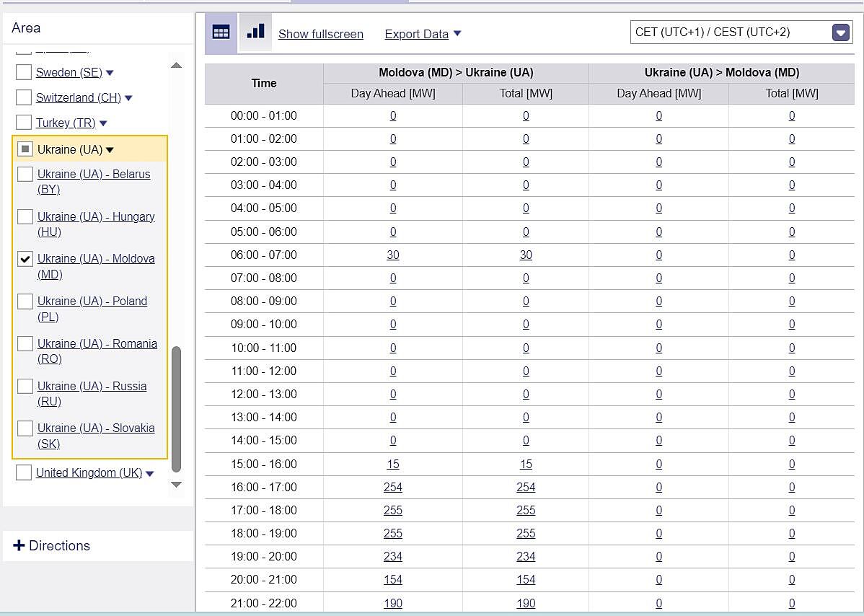Viewport: 864px width, 616px height.
Task: Expand Turkey (TR) borders list
Action: click(x=103, y=123)
